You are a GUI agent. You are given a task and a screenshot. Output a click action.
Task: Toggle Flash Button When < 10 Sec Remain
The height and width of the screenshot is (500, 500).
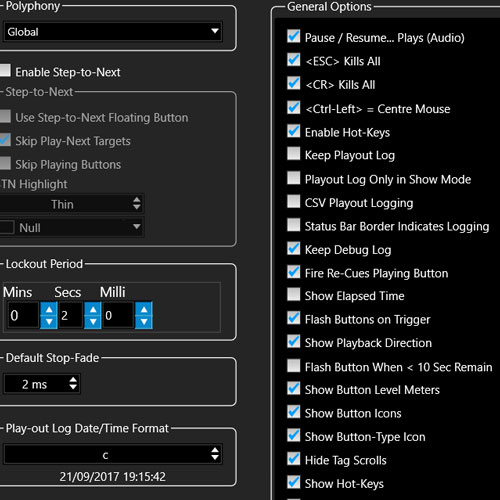point(294,366)
